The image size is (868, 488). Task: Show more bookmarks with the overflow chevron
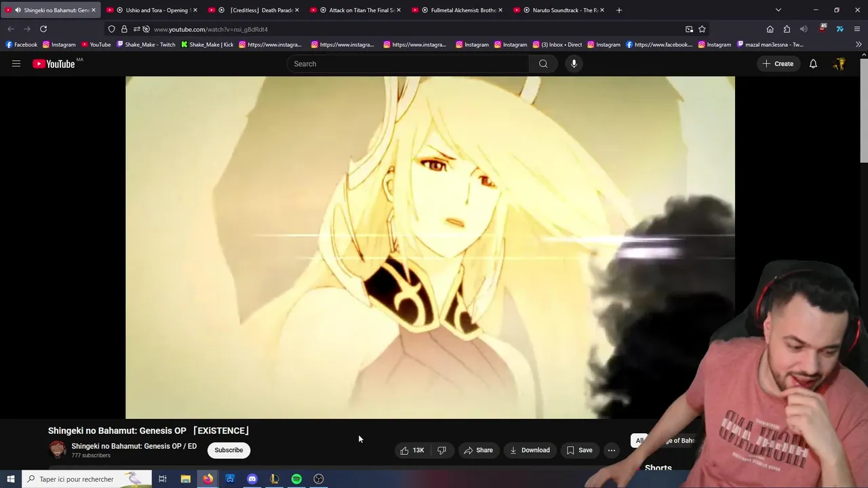(x=859, y=45)
